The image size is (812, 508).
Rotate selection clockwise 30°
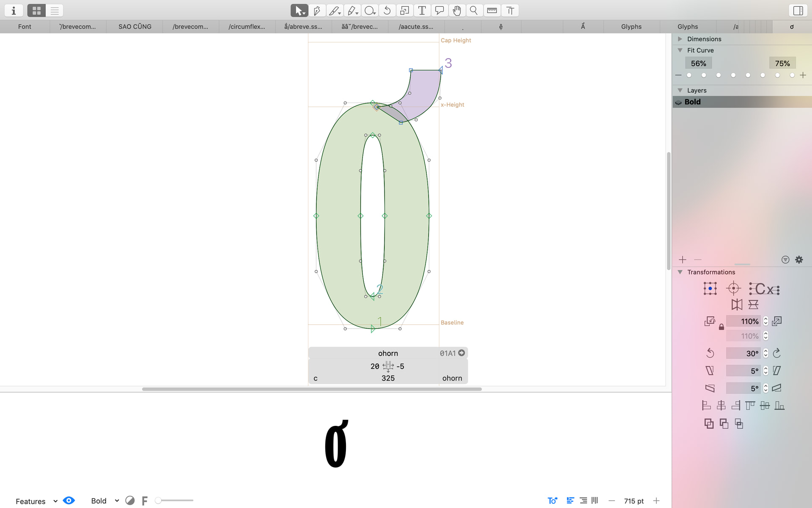tap(777, 353)
